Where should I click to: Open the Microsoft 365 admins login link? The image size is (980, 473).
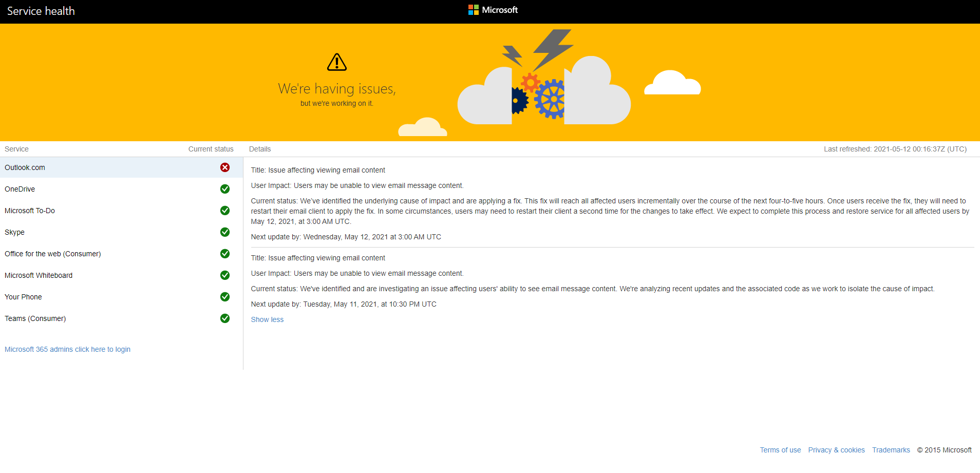click(67, 349)
